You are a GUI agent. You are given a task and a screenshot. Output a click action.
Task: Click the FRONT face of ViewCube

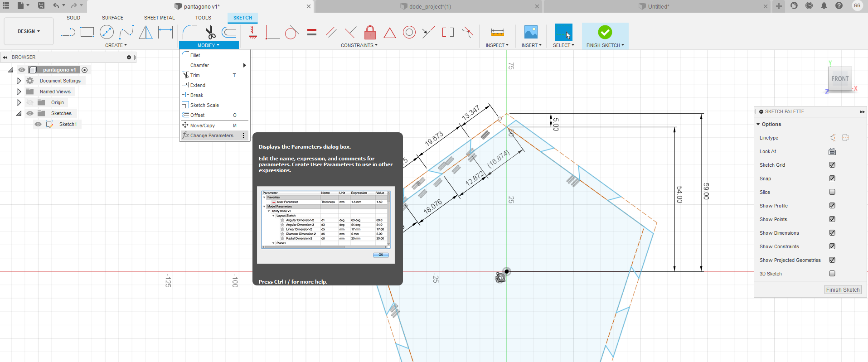click(x=839, y=79)
